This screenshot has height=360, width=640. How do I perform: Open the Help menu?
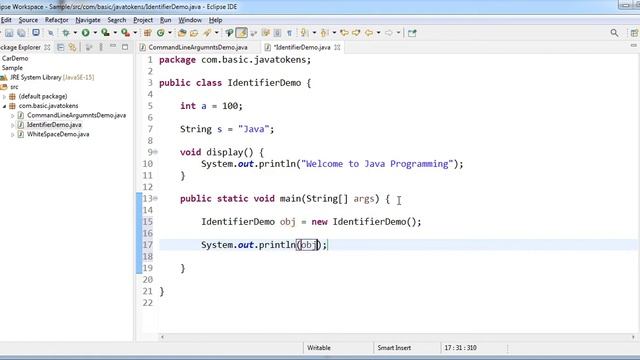(216, 20)
